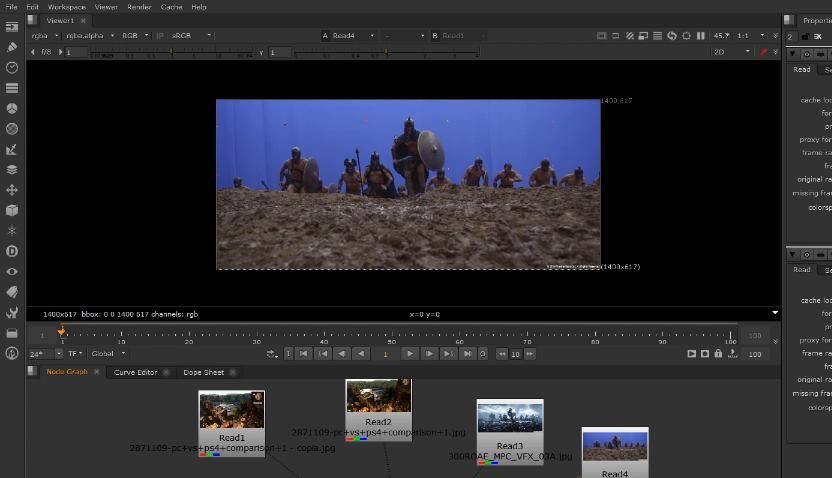This screenshot has width=832, height=478.
Task: Open the ToolSets wrench icon
Action: pos(12,312)
